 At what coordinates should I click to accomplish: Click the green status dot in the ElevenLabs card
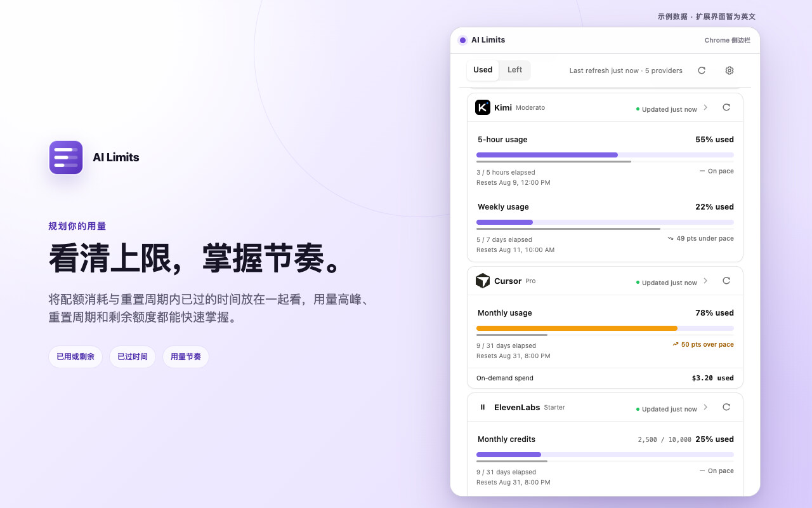[x=638, y=409]
